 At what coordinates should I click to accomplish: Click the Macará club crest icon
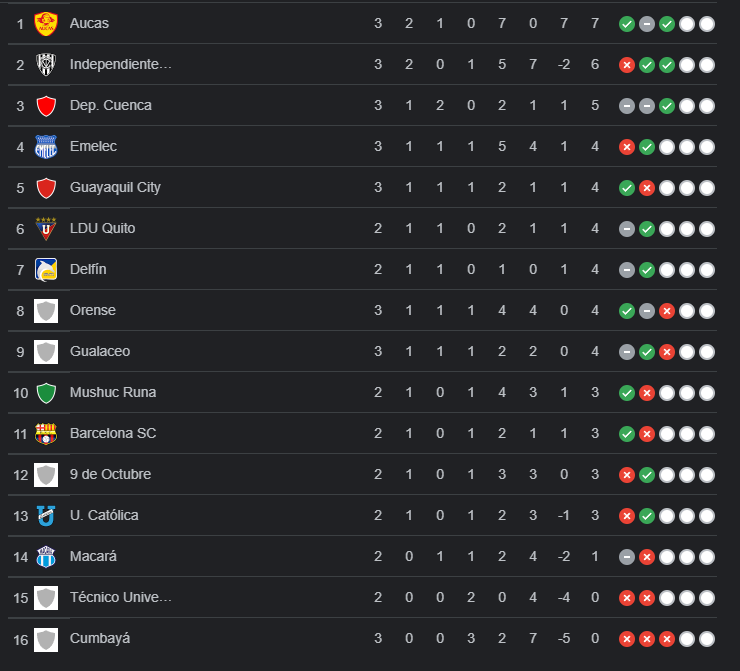click(x=45, y=557)
